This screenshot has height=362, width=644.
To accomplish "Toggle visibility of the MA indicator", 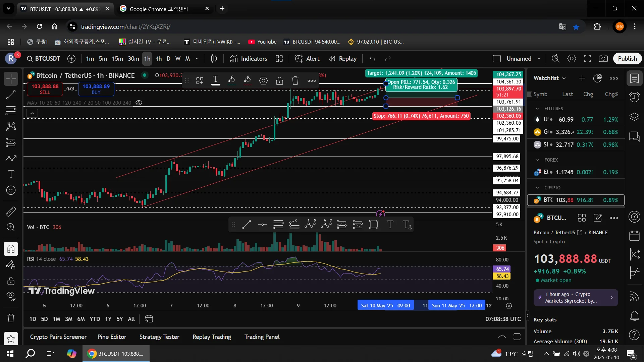I will point(139,103).
